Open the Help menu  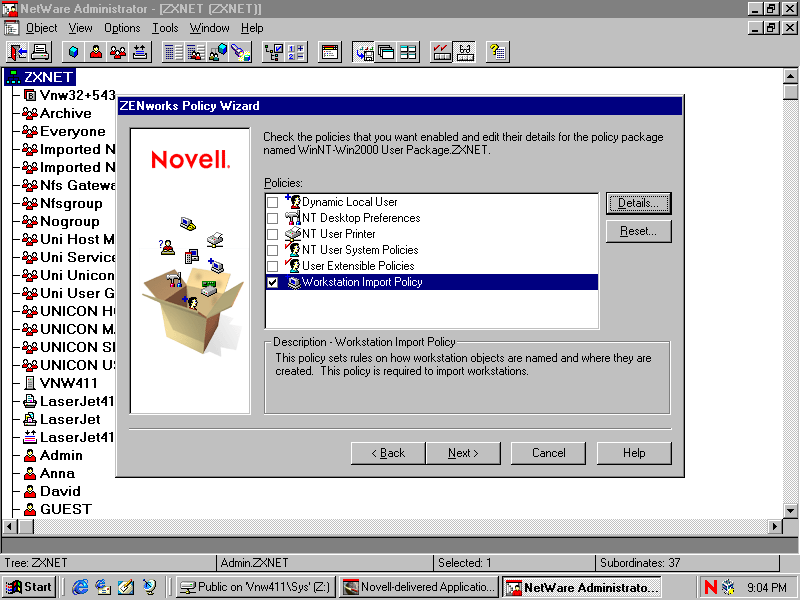(252, 28)
